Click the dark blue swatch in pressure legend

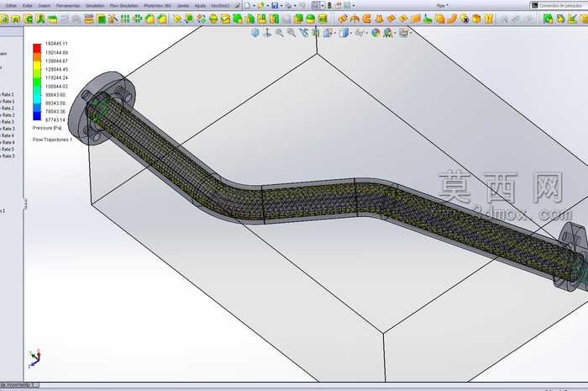[37, 116]
